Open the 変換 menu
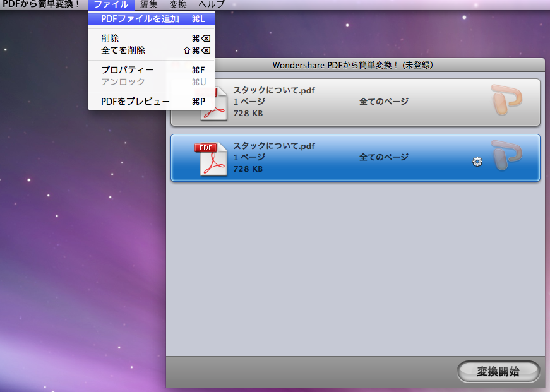The width and height of the screenshot is (550, 392). click(x=178, y=4)
